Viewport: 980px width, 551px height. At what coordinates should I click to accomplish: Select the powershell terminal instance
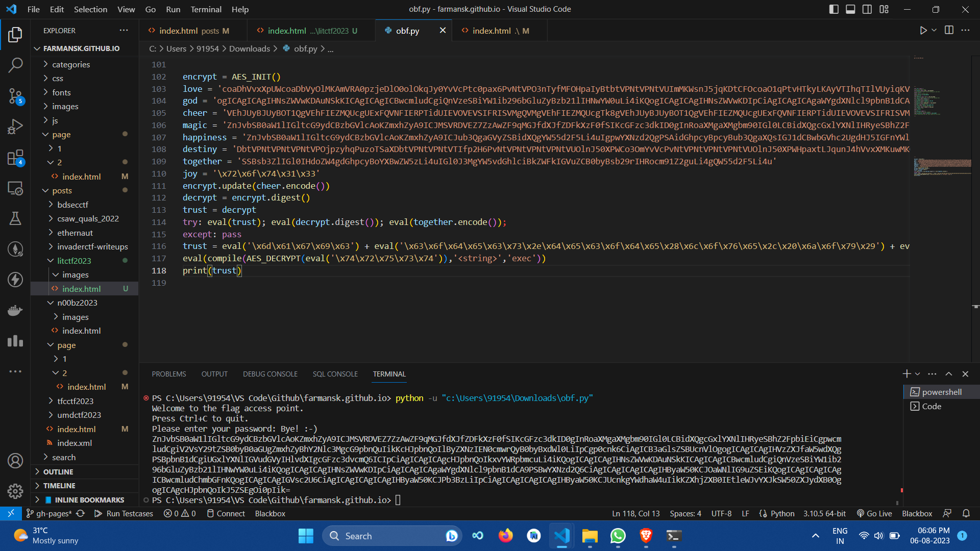click(x=942, y=392)
